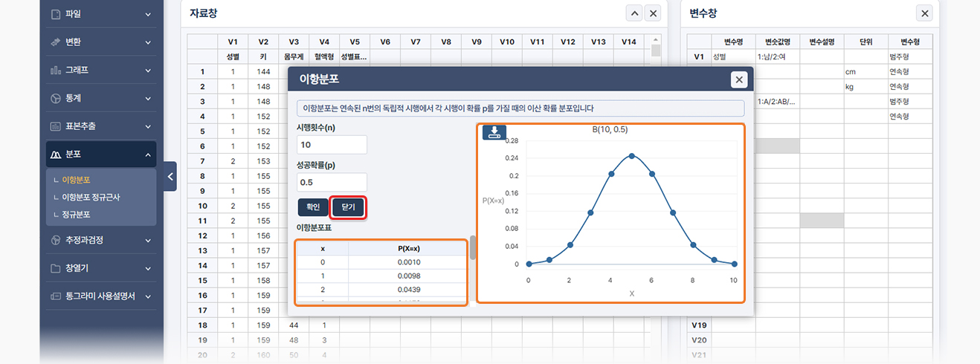Expand the 추정과검정 menu
Viewport: 980px width, 364px height.
(x=100, y=240)
